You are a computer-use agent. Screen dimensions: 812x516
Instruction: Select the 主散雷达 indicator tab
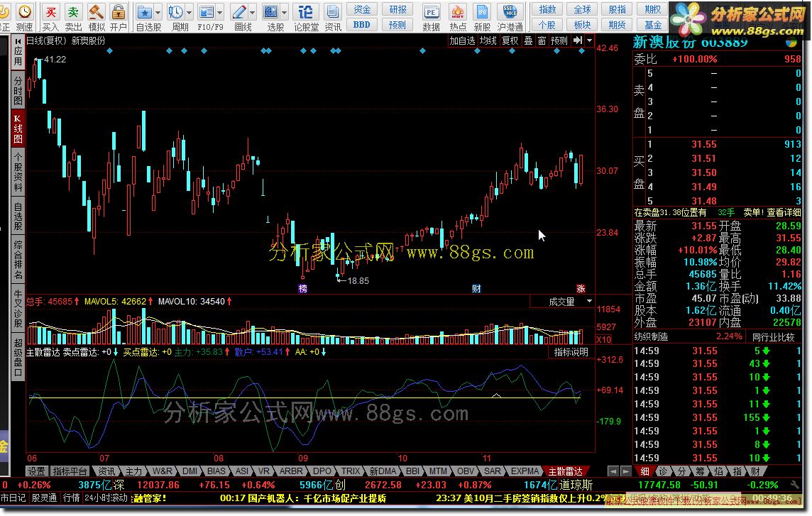[x=566, y=471]
